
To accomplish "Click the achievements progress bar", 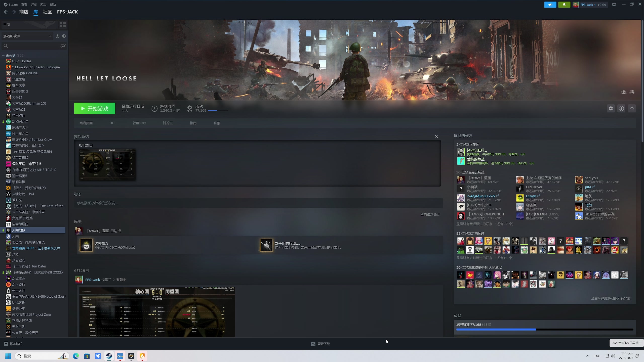I will click(545, 329).
